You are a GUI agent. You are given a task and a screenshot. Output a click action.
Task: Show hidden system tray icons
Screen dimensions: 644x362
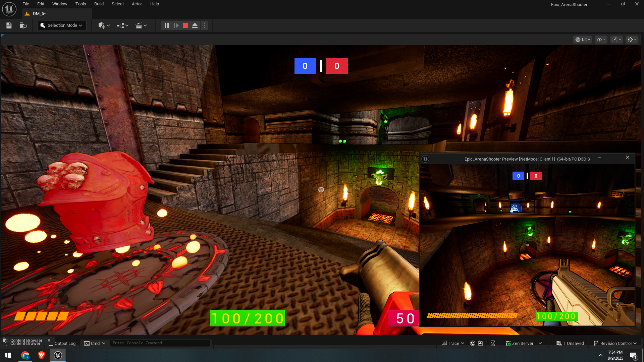[600, 355]
